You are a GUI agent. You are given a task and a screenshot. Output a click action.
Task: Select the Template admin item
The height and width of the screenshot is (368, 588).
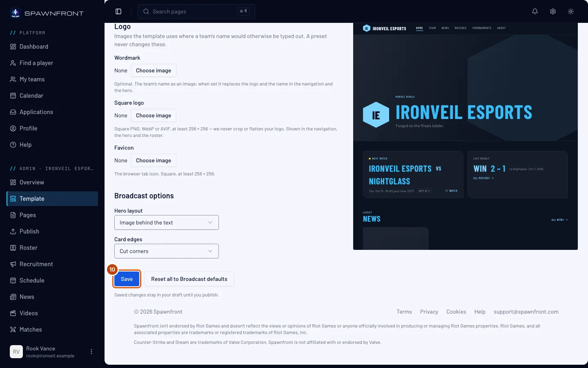click(x=52, y=199)
